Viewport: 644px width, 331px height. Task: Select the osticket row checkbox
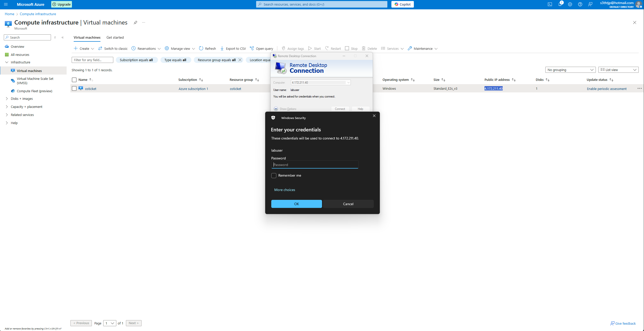tap(74, 88)
